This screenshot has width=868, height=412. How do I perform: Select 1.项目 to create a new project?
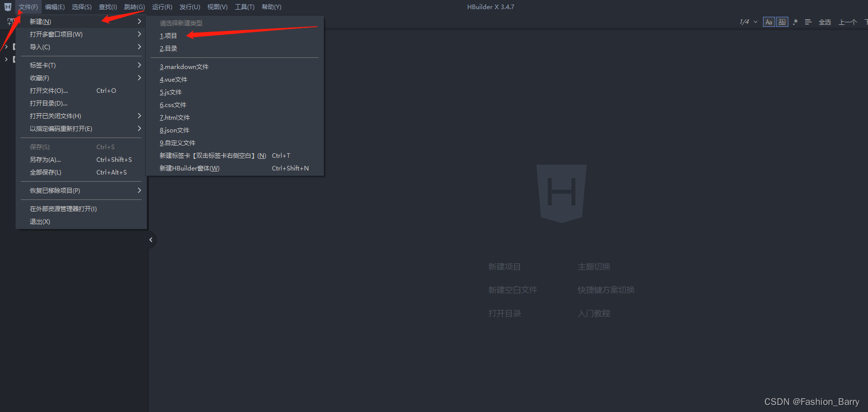click(x=235, y=36)
